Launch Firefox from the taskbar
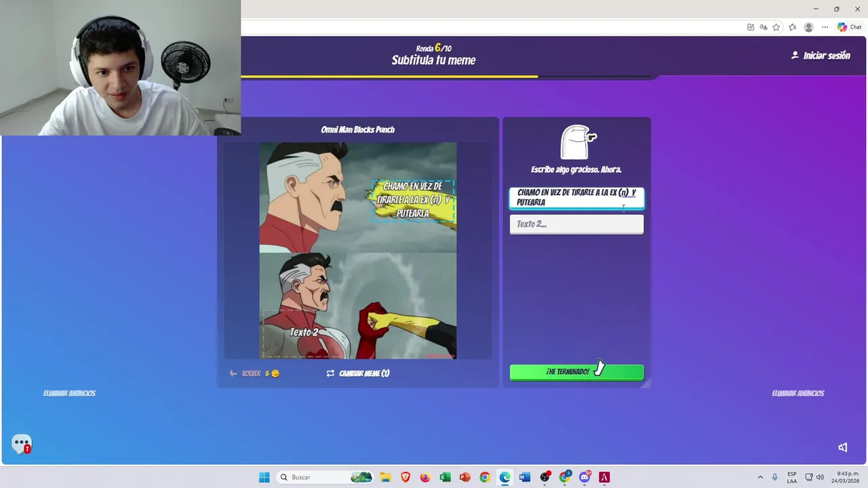 [x=425, y=477]
